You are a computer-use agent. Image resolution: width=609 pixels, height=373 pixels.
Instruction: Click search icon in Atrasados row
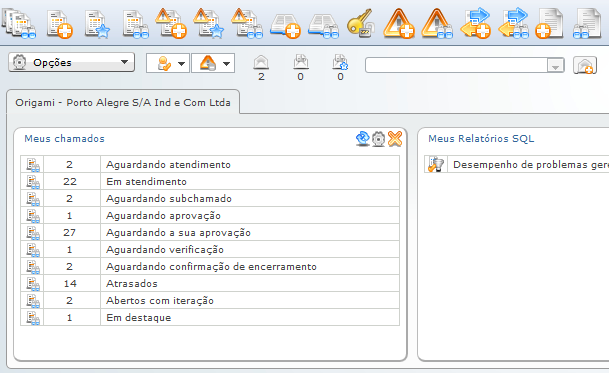tap(33, 284)
